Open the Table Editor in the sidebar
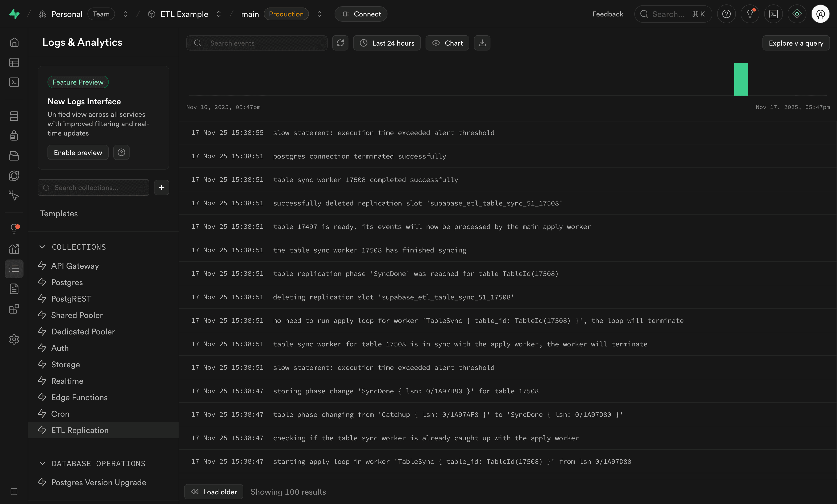 coord(14,62)
